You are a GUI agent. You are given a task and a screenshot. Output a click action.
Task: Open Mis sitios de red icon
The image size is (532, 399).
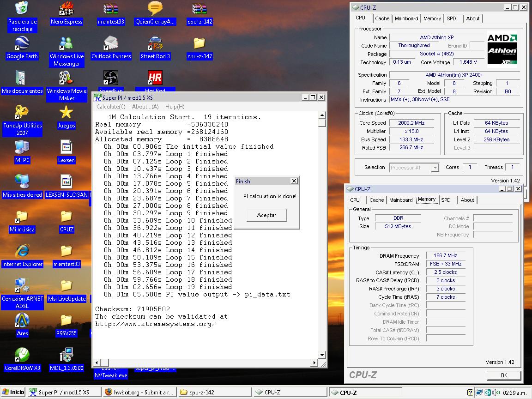point(22,187)
